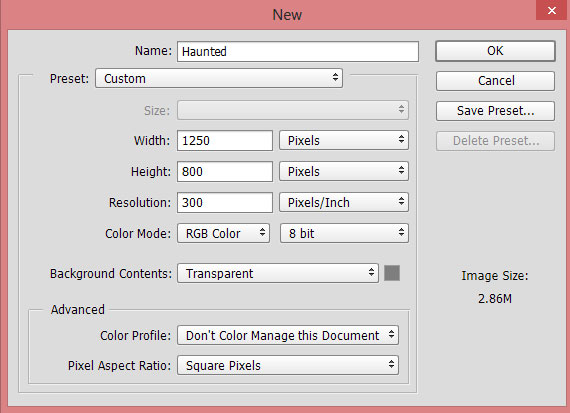Open Background Contents Transparent dropdown
570x413 pixels.
tap(278, 273)
